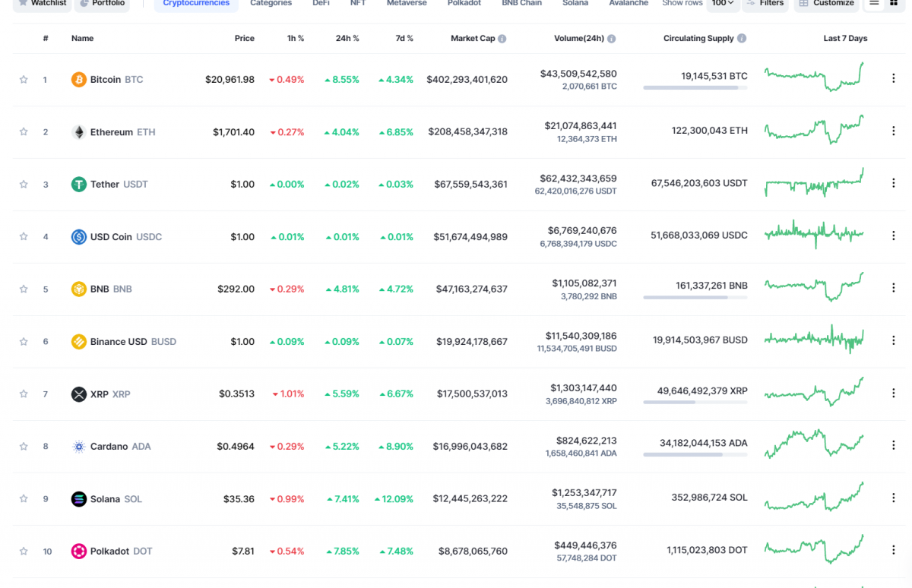Open more options menu for Bitcoin row

coord(894,78)
